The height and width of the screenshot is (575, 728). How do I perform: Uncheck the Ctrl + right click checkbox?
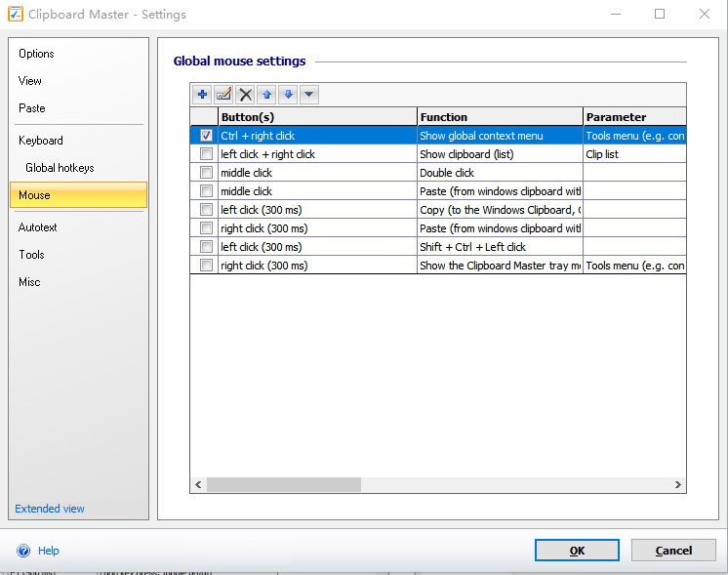coord(206,136)
